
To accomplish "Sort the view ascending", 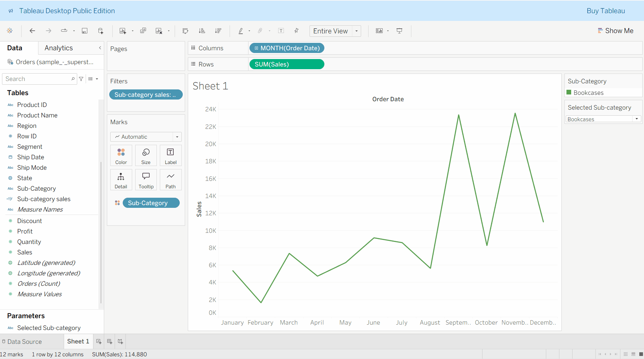I will coord(202,30).
